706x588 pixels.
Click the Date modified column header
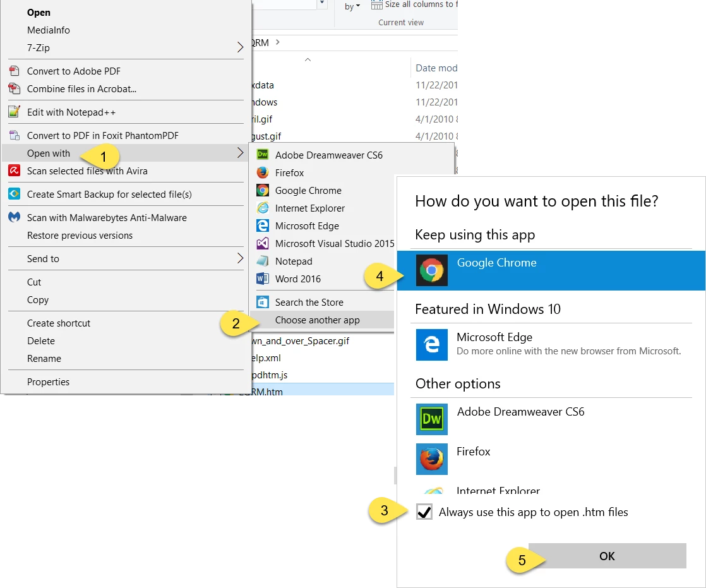(x=436, y=68)
